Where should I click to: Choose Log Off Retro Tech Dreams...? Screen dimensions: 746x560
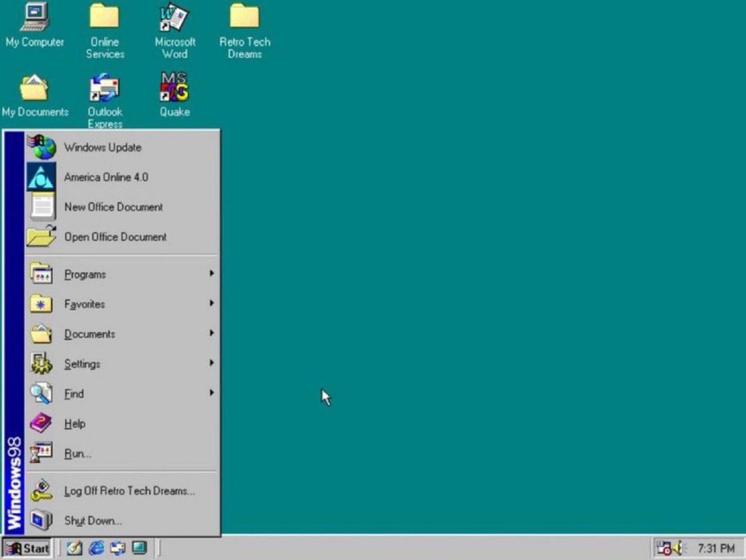[x=122, y=491]
